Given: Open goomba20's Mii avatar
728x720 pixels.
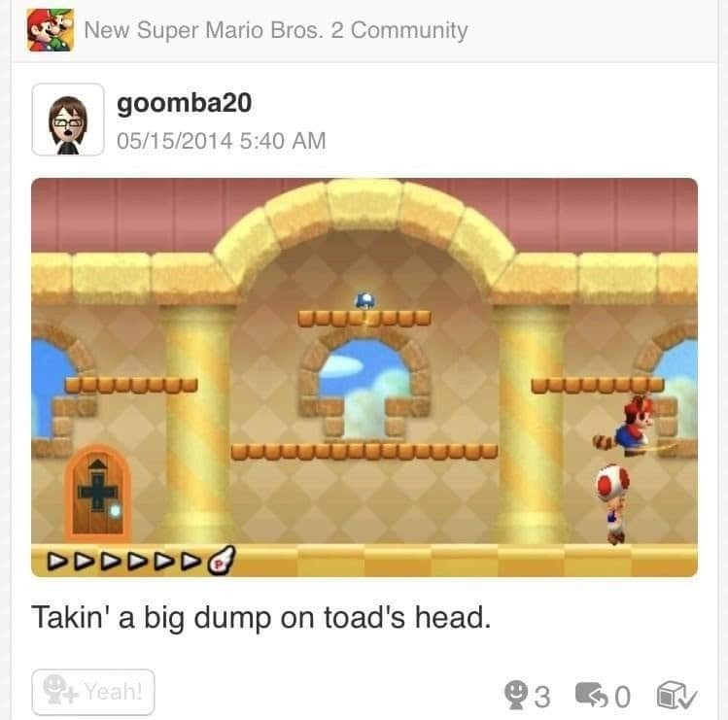Looking at the screenshot, I should pyautogui.click(x=68, y=120).
